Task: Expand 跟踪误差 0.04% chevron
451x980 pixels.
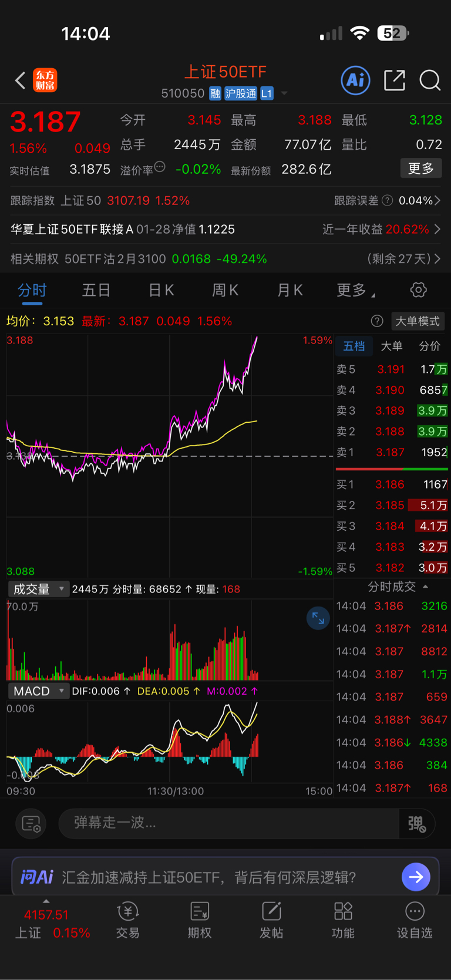Action: 437,201
